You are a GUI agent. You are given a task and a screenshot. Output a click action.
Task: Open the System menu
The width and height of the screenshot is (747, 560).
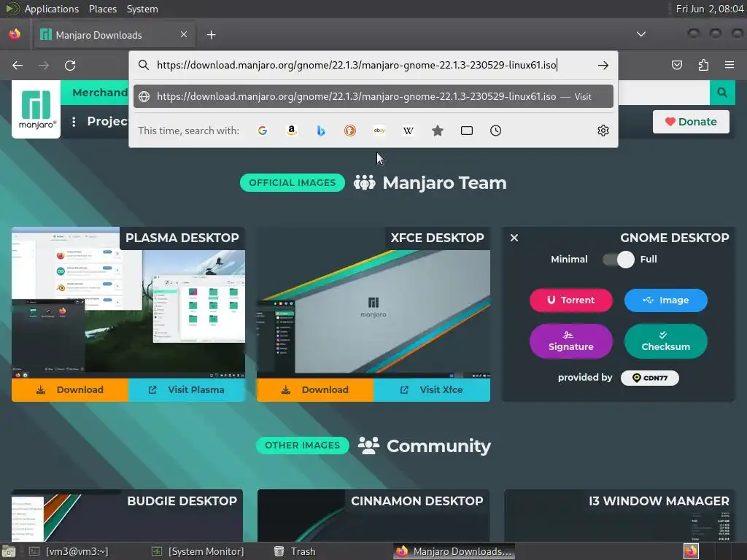click(142, 9)
